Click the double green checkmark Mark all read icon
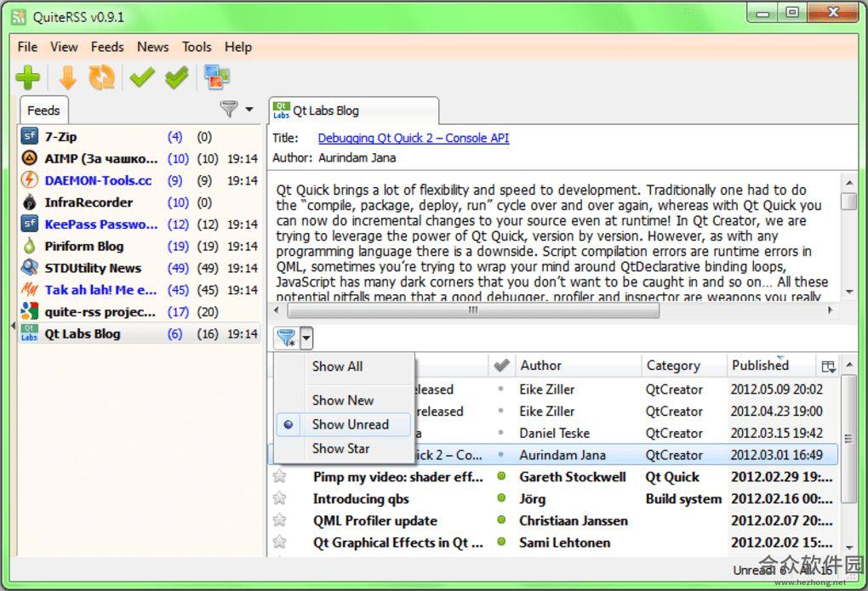Viewport: 868px width, 591px height. click(177, 77)
